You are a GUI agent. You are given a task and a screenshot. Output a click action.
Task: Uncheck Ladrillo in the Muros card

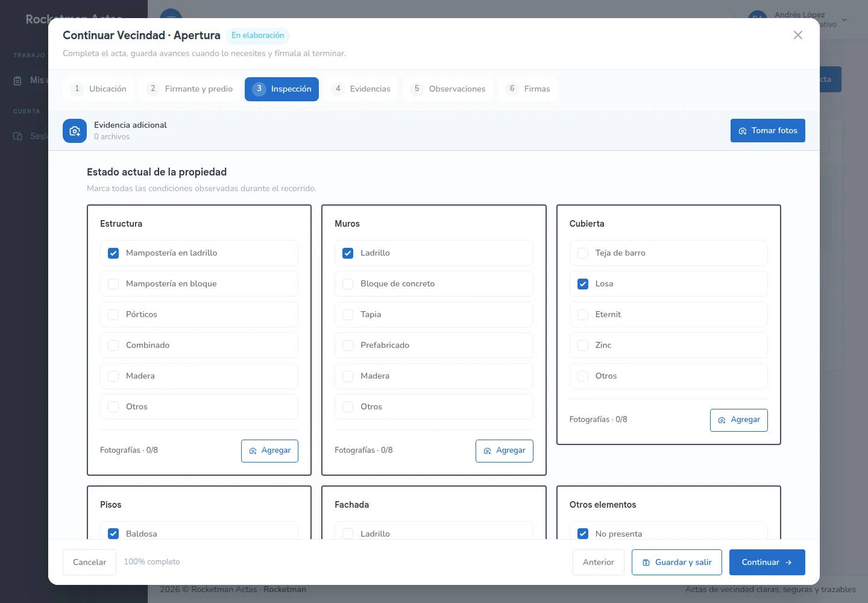(348, 253)
